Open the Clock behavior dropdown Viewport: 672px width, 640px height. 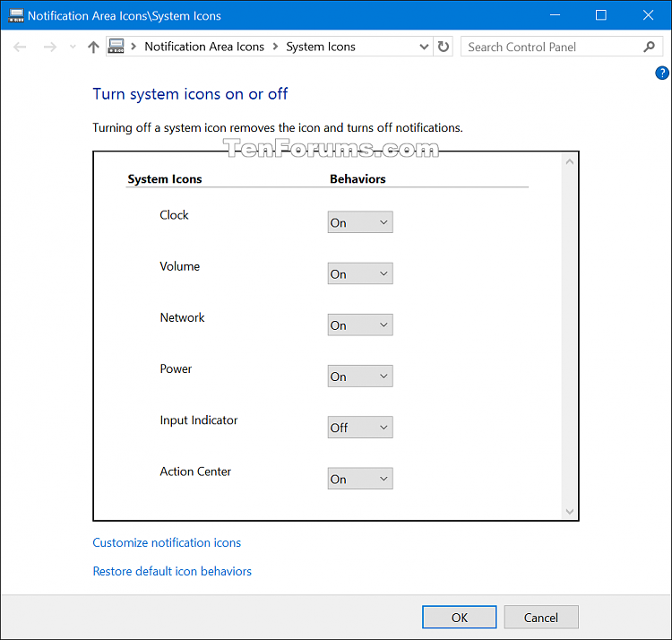coord(360,222)
